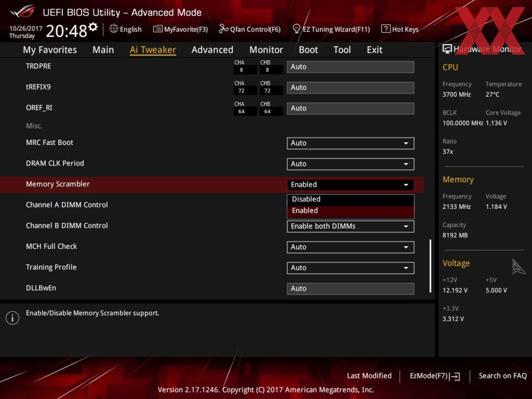Click the EZ Tuning Wizard bulb icon
The width and height of the screenshot is (532, 399).
pos(297,29)
